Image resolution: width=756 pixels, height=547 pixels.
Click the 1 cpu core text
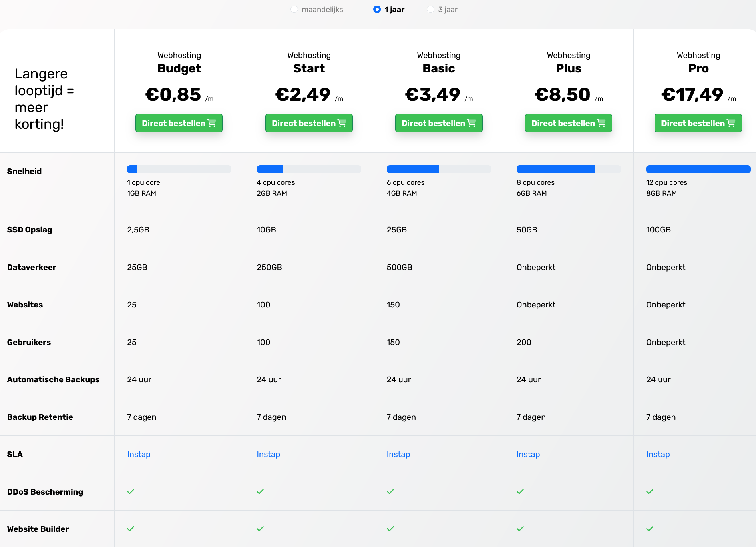[x=143, y=182]
